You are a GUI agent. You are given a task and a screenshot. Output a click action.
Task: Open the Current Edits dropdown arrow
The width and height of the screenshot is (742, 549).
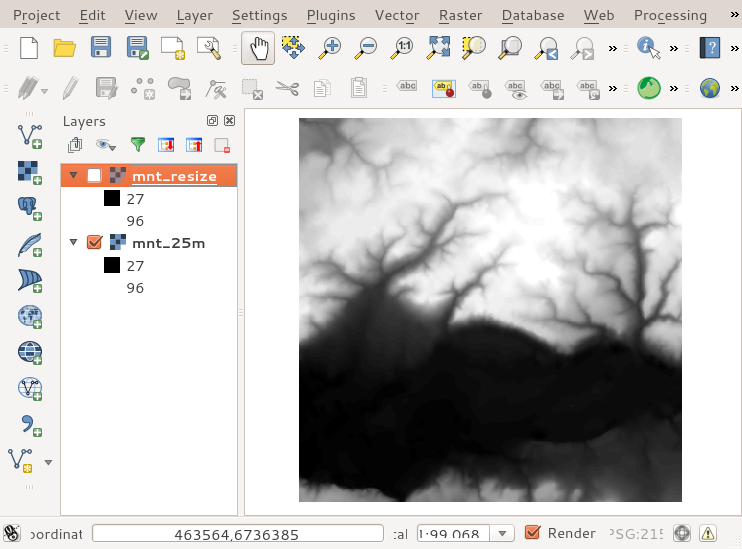[44, 91]
